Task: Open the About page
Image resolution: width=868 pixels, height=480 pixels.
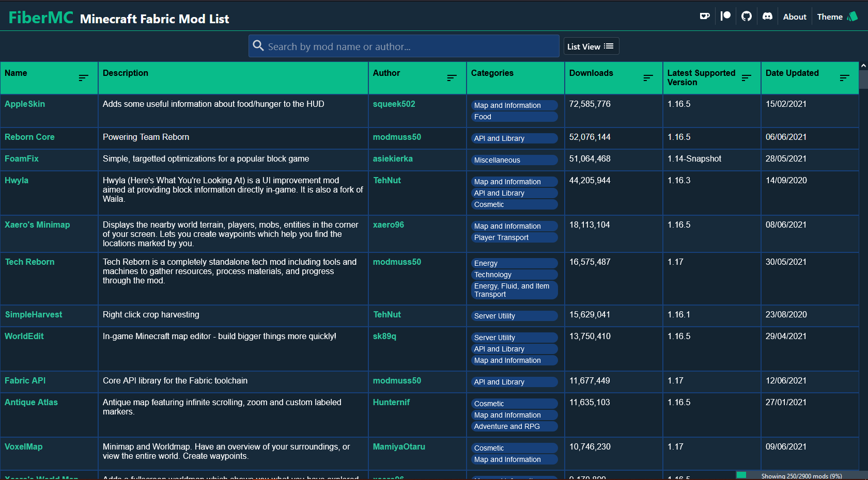Action: pos(795,17)
